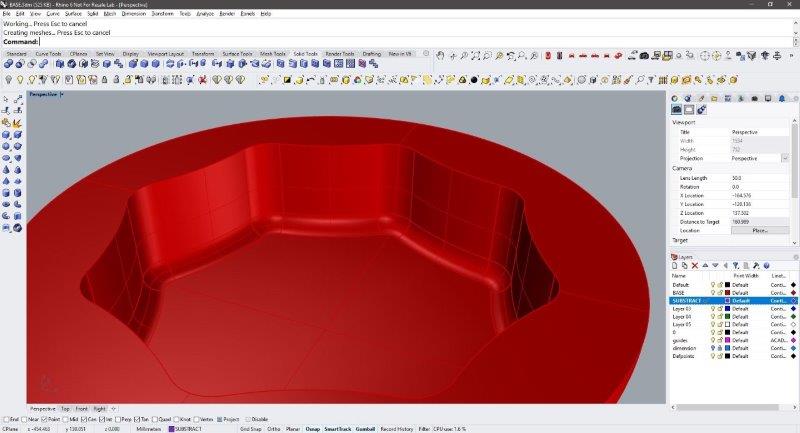Toggle the Project osnap checkbox
Viewport: 800px width, 433px height.
click(220, 419)
